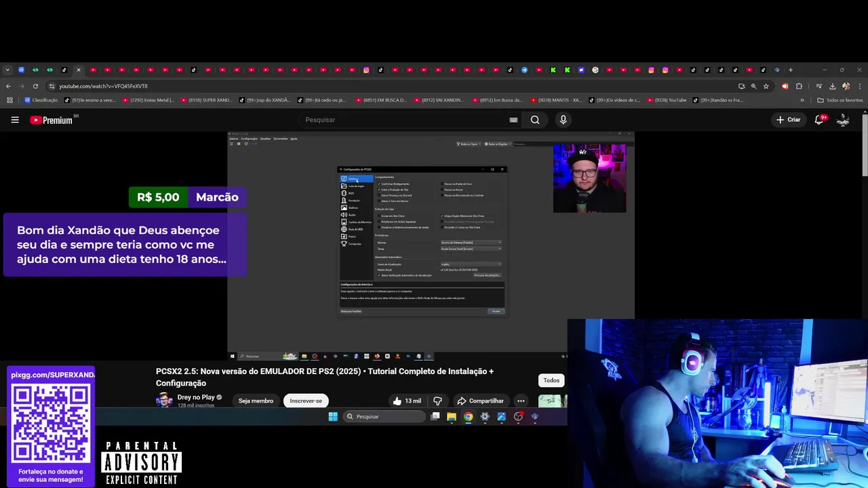Viewport: 868px width, 488px height.
Task: Open the Idioma dropdown in PCSX2 settings
Action: pos(471,242)
